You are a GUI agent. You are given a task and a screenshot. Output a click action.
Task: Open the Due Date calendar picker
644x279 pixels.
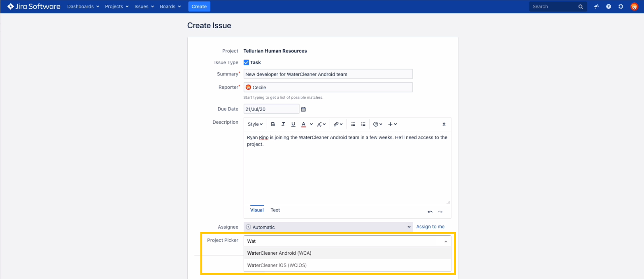pyautogui.click(x=304, y=110)
